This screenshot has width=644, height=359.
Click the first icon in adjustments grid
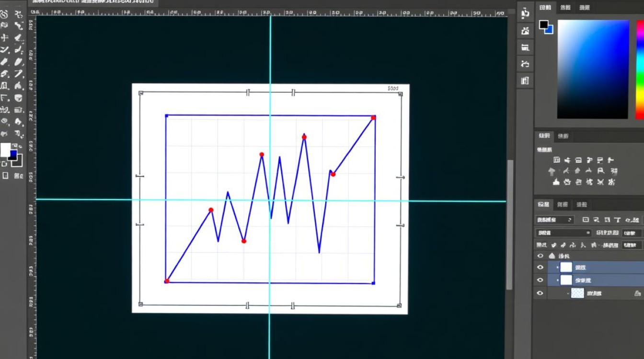(x=556, y=160)
